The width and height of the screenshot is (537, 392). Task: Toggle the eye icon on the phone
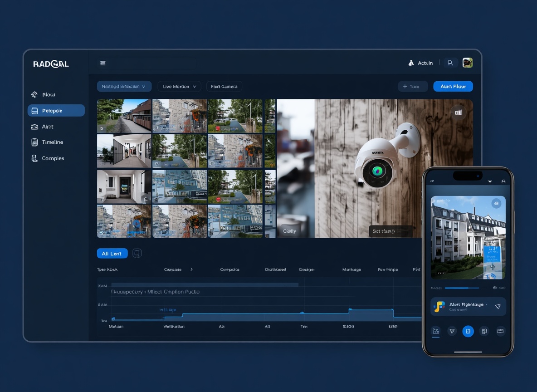coord(494,288)
